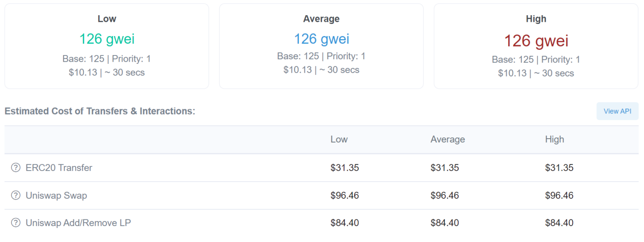Click the Uniswap Swap row label

point(56,195)
